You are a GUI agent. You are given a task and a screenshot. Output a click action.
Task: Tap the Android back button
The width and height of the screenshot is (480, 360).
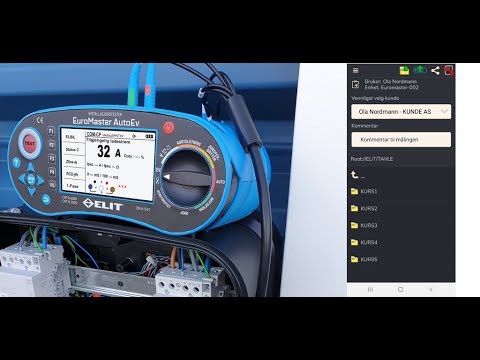click(x=431, y=289)
